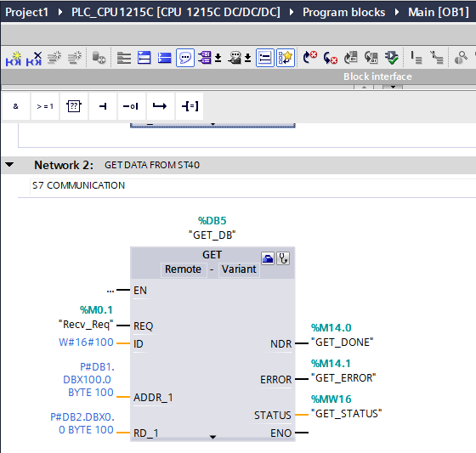Open the operand display dropdown arrow
The height and width of the screenshot is (453, 476).
coord(218,58)
